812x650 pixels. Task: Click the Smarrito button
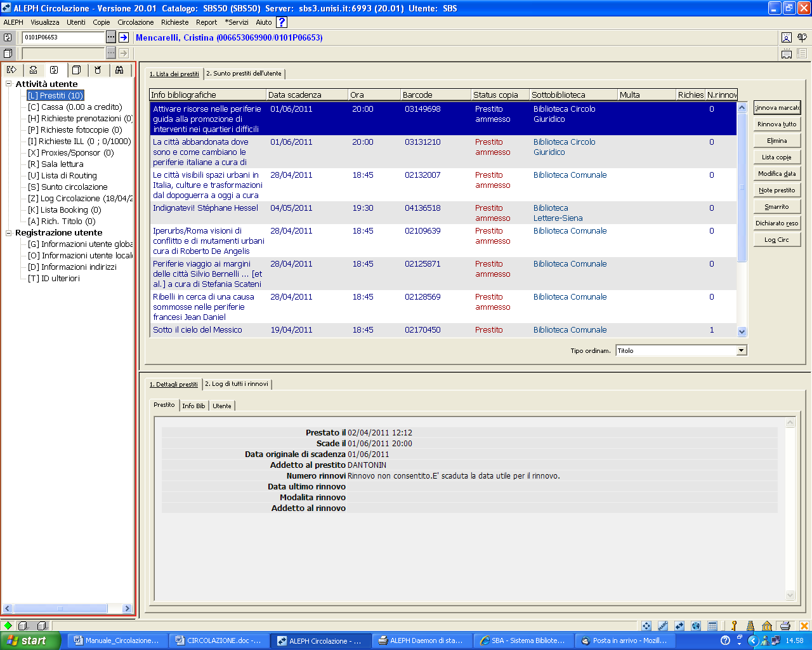777,207
